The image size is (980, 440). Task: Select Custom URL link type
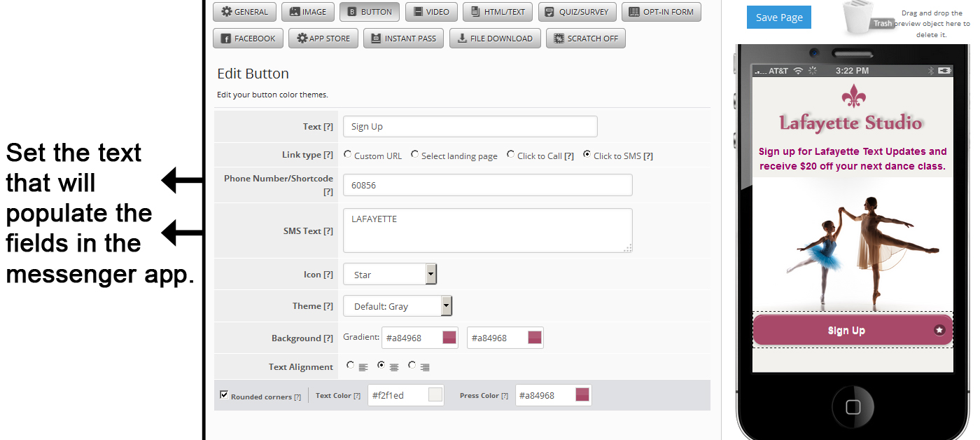(x=348, y=154)
